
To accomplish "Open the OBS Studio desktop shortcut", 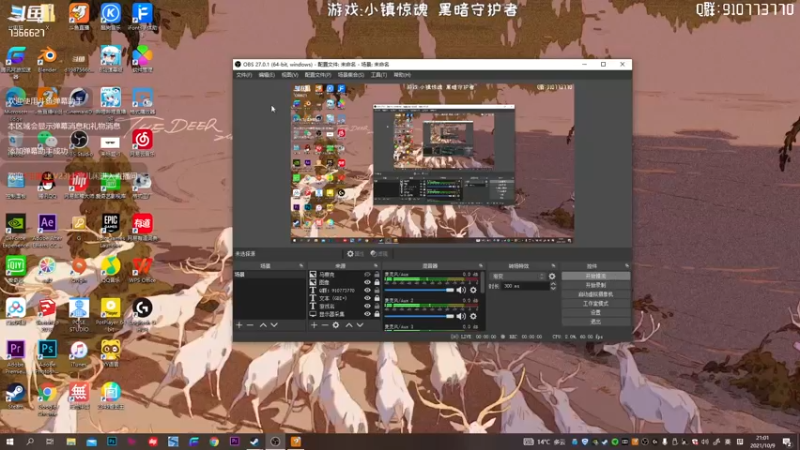I will pos(79,143).
